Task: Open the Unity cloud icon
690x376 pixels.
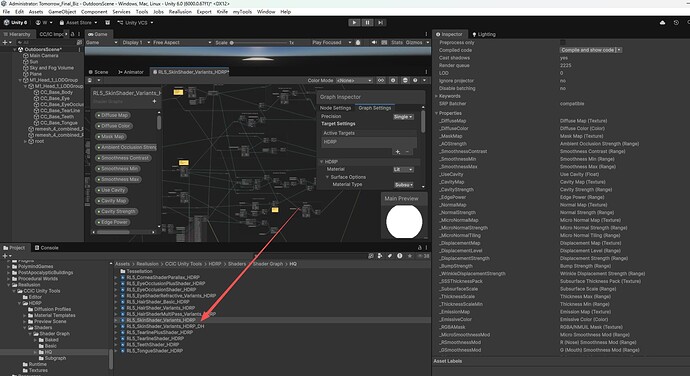Action: click(662, 22)
